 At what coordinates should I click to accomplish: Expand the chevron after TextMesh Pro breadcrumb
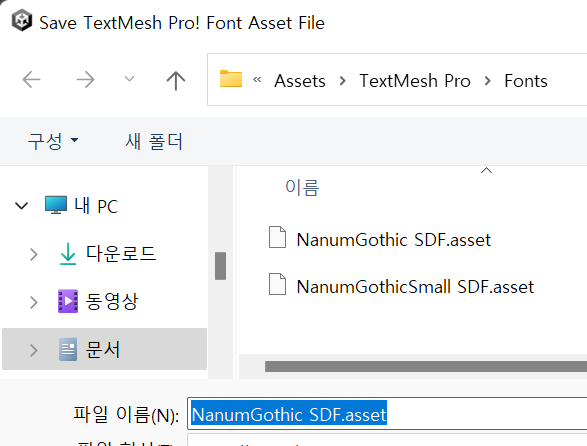pos(487,81)
